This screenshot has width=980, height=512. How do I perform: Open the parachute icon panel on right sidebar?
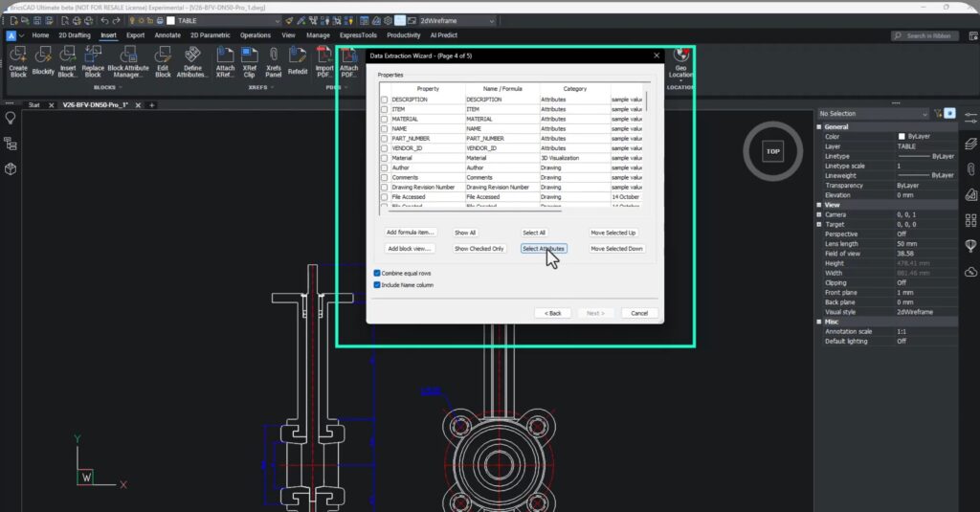pos(970,246)
